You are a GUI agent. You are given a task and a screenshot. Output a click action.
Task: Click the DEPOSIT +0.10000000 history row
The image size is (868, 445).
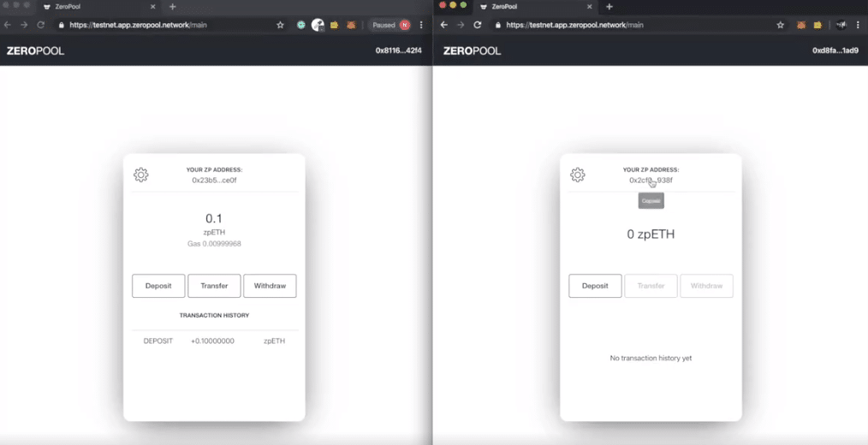(x=214, y=341)
